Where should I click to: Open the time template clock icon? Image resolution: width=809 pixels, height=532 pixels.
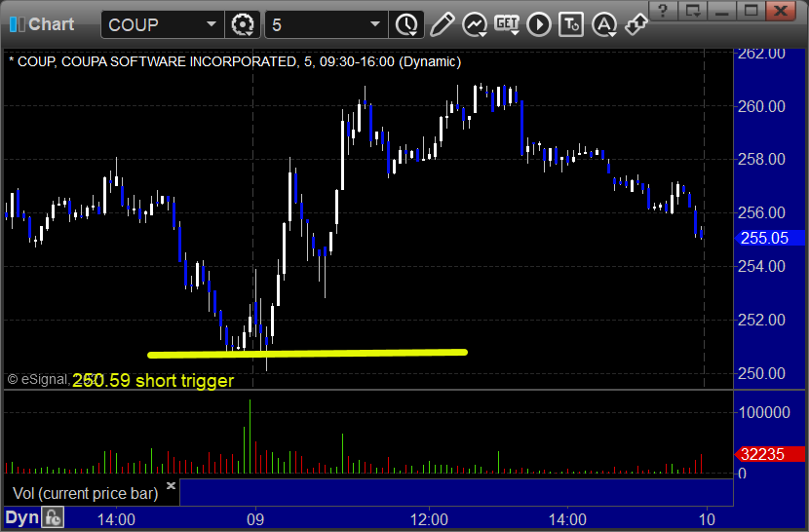click(407, 24)
